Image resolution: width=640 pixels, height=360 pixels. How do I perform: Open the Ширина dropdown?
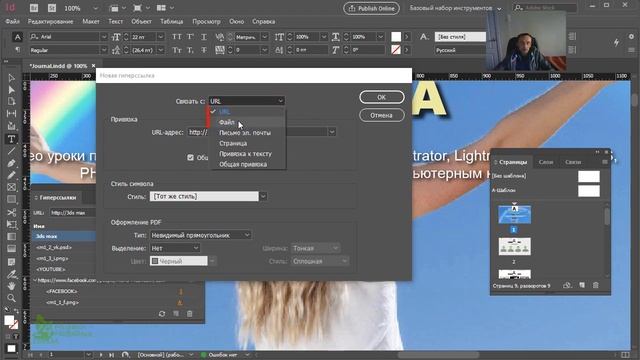point(315,248)
